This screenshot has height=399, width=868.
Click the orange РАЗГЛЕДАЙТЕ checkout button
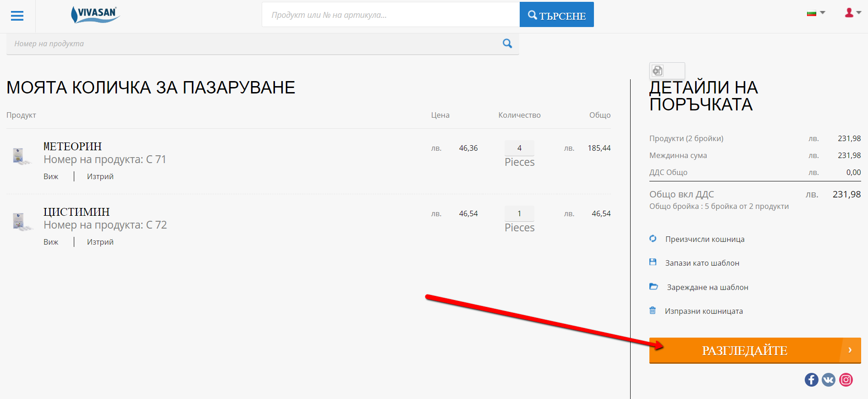click(x=755, y=350)
